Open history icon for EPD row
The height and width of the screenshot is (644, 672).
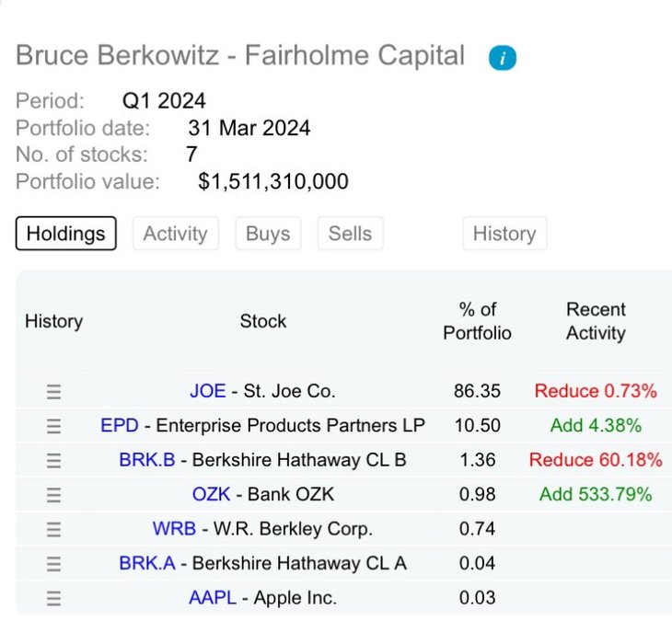click(53, 426)
